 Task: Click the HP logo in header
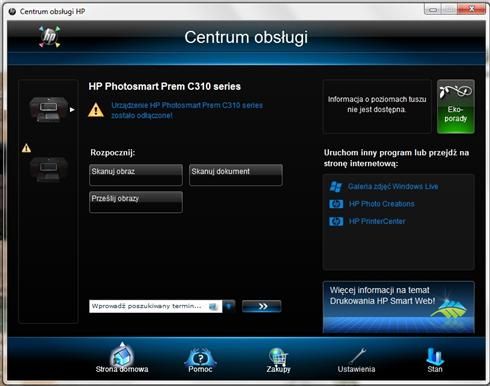(x=49, y=36)
